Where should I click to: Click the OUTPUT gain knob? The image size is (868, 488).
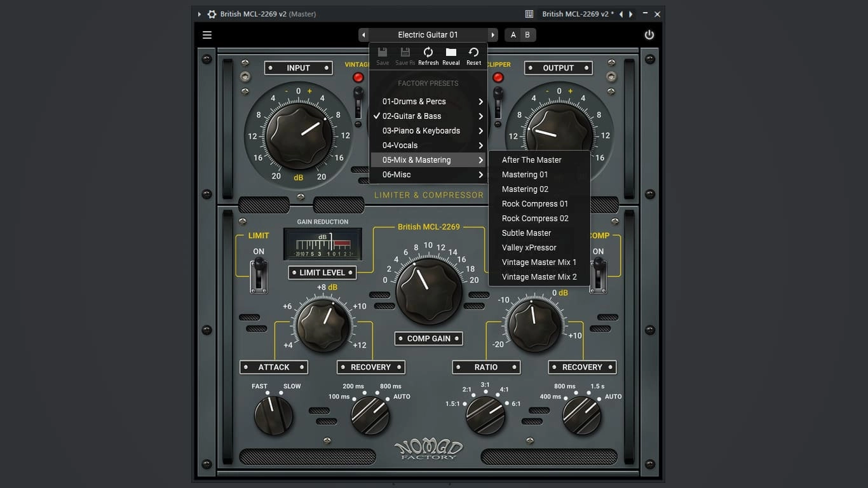(x=559, y=135)
